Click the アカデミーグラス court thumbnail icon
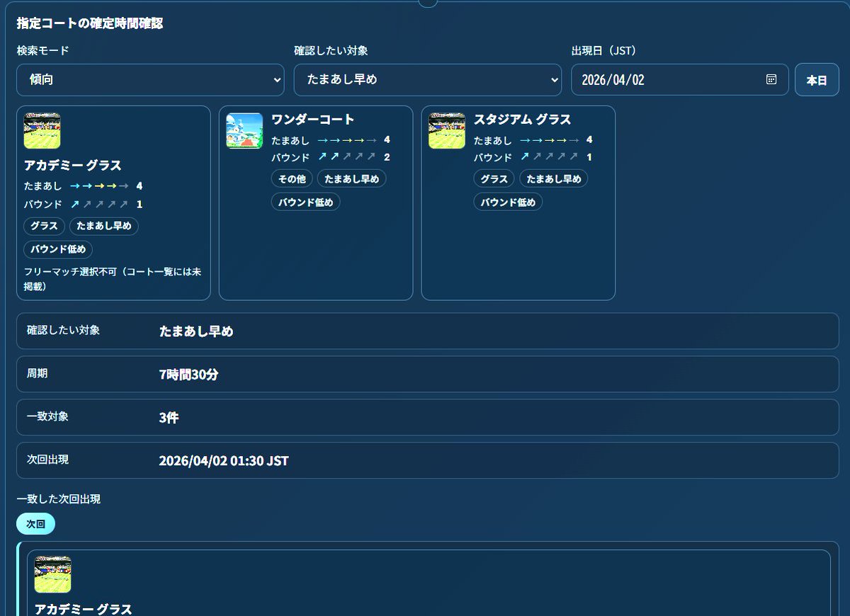Viewport: 850px width, 616px height. [42, 130]
